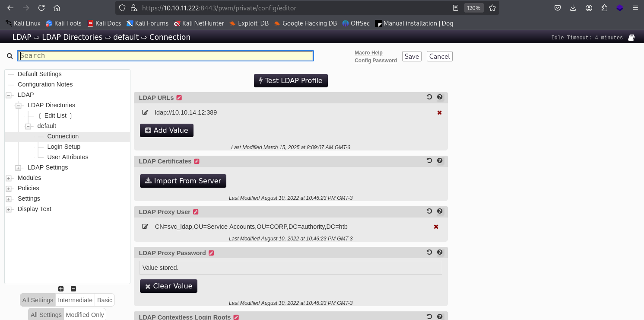Save the configuration
Screen dimensions: 644x320
click(x=412, y=56)
